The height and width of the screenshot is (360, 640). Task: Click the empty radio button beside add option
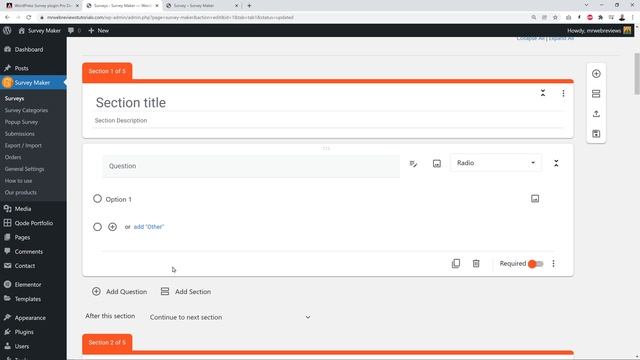pos(97,227)
